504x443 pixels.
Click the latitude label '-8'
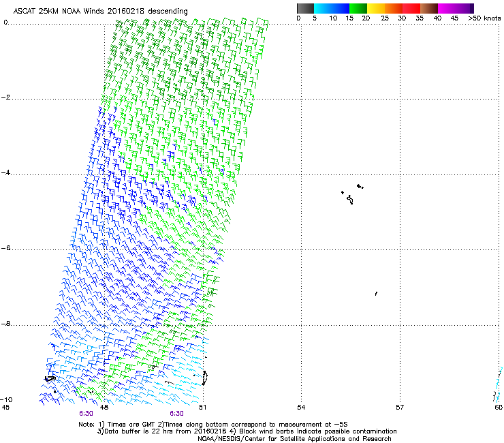[x=6, y=324]
